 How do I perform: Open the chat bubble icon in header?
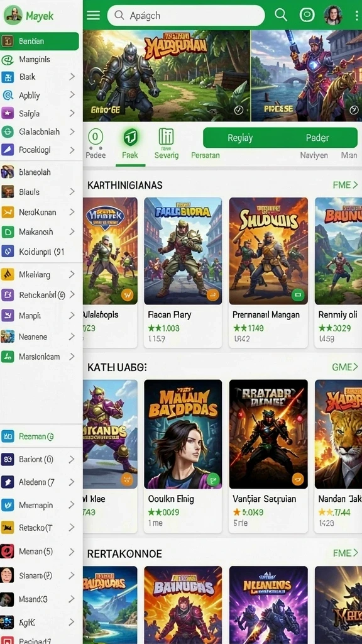point(307,15)
